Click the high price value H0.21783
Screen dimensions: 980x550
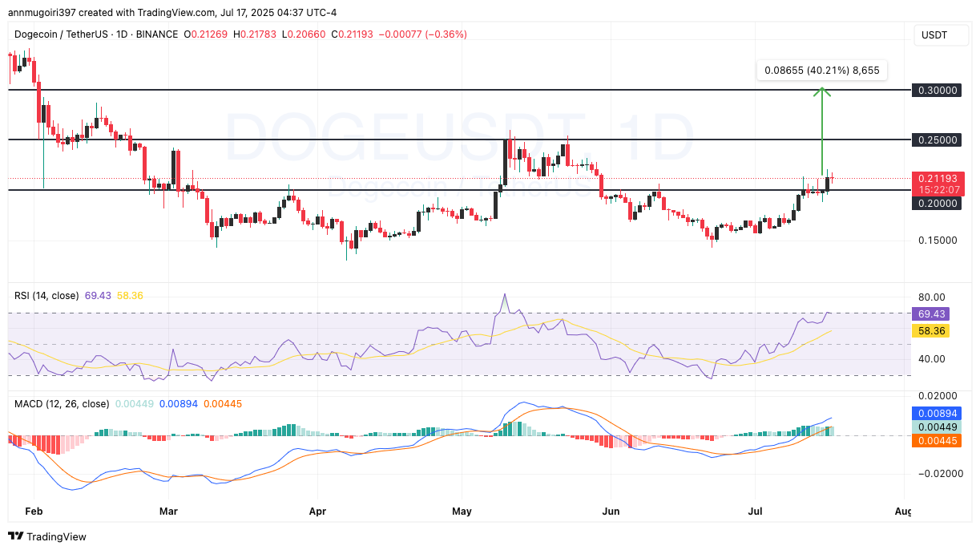tap(256, 34)
